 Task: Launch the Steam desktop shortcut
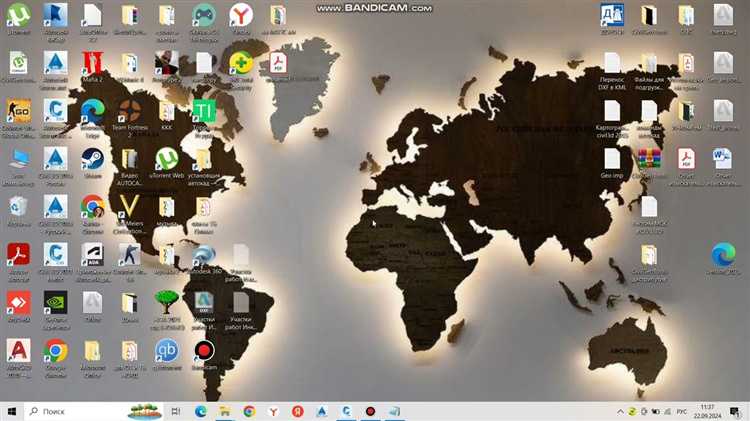pos(93,163)
